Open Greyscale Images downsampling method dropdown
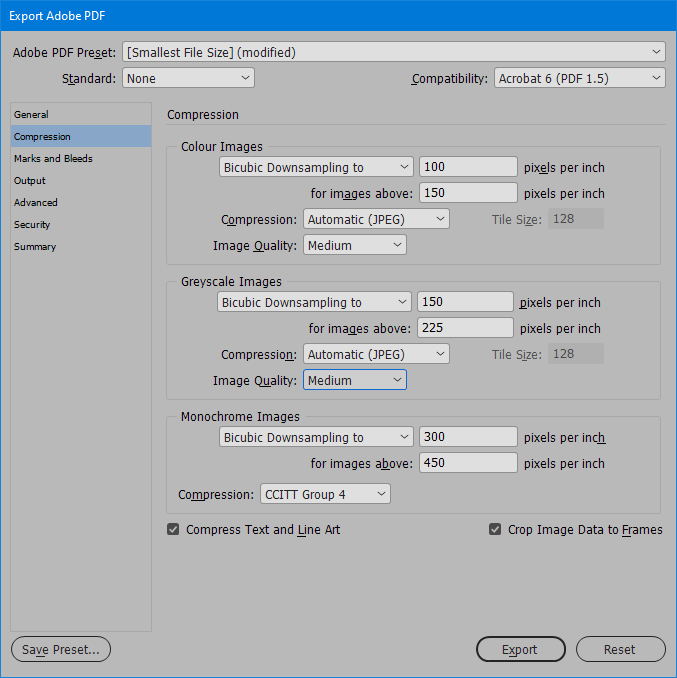The image size is (677, 678). pyautogui.click(x=314, y=302)
